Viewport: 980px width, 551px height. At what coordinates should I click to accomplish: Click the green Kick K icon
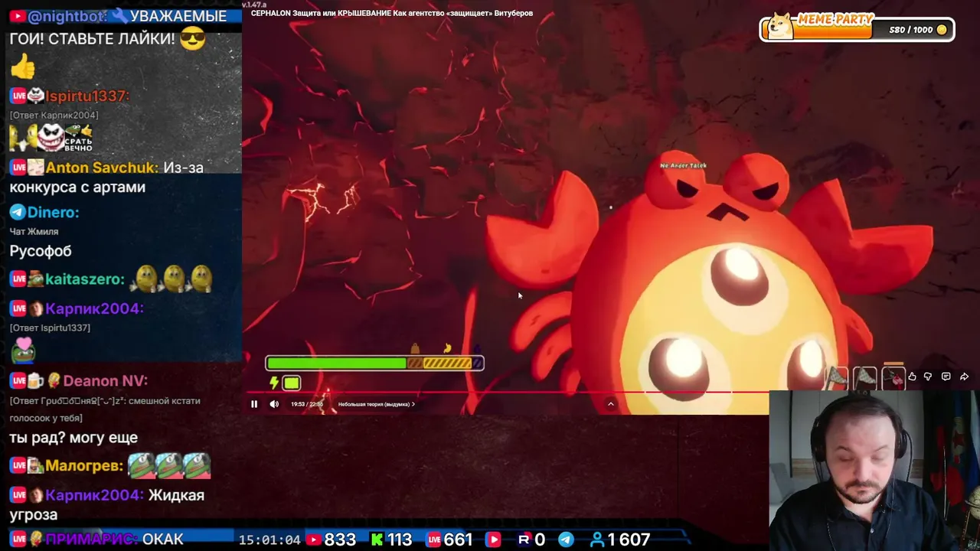coord(377,540)
